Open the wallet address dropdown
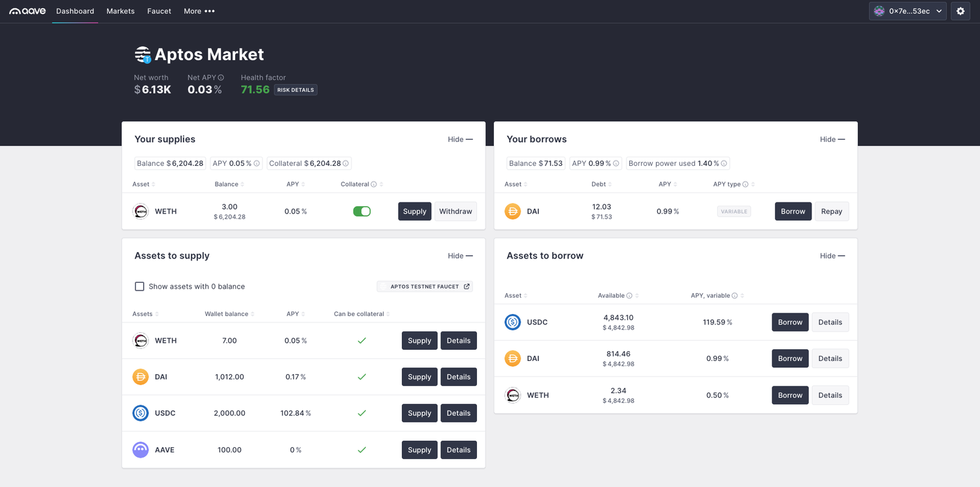The image size is (980, 487). [907, 11]
